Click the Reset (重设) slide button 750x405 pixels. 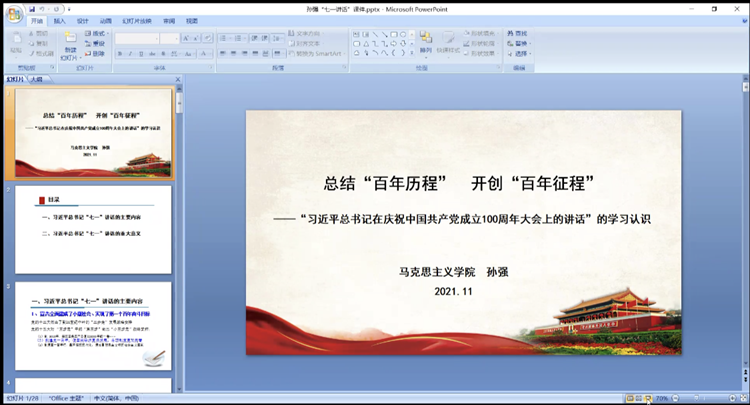point(98,44)
